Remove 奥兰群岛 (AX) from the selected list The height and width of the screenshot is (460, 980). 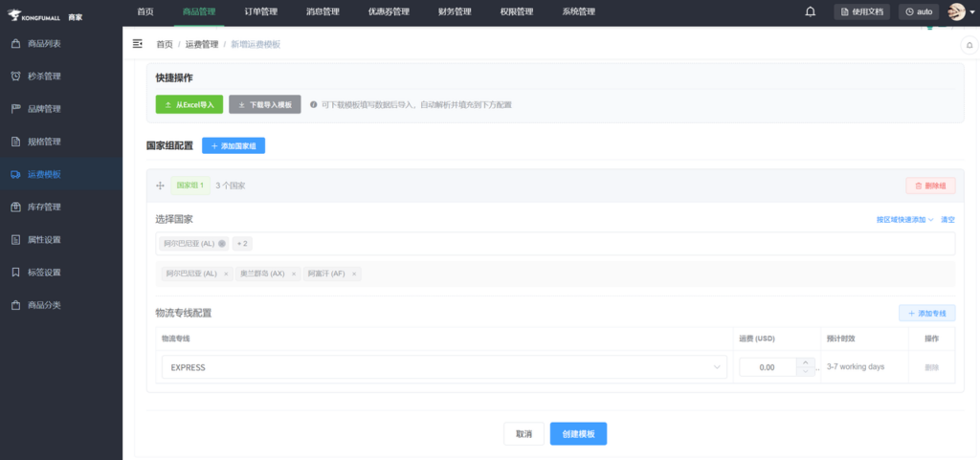click(x=294, y=274)
